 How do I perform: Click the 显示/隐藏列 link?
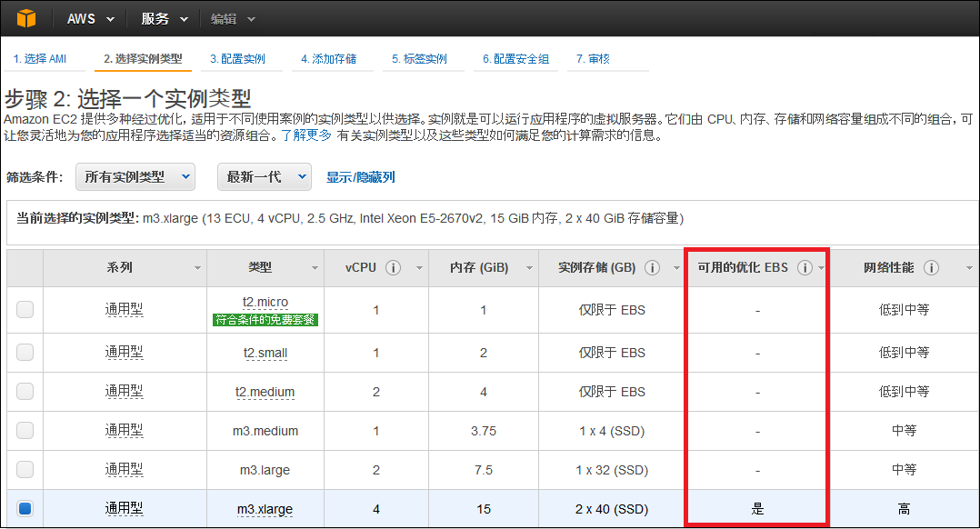(361, 177)
